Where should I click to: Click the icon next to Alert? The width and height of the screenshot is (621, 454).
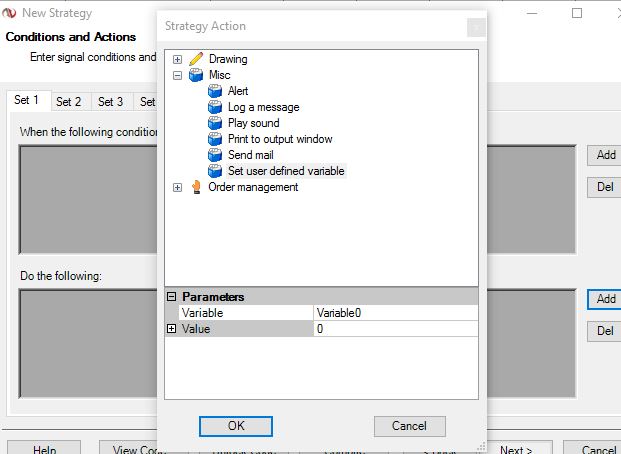coord(215,91)
